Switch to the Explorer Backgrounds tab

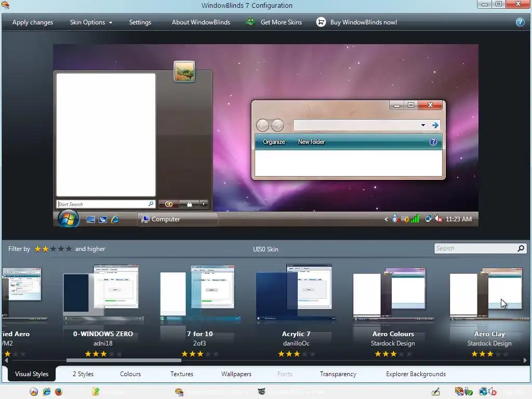pyautogui.click(x=416, y=374)
